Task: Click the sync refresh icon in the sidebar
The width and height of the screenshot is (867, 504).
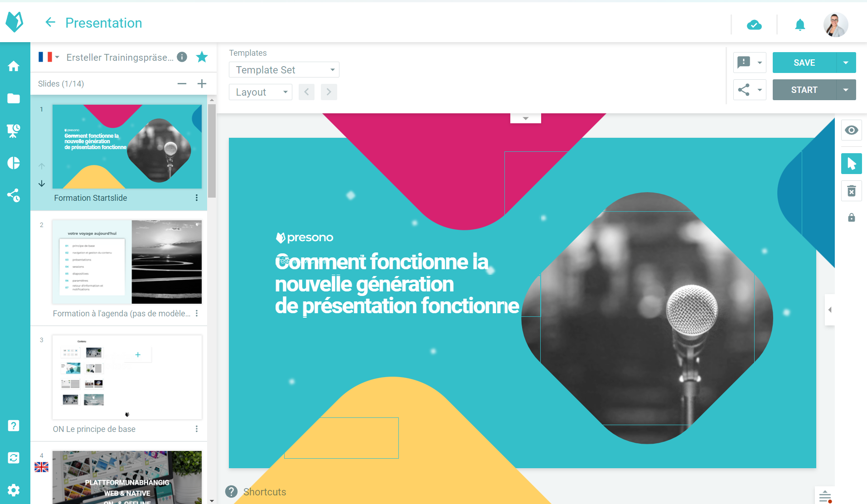Action: [x=14, y=458]
